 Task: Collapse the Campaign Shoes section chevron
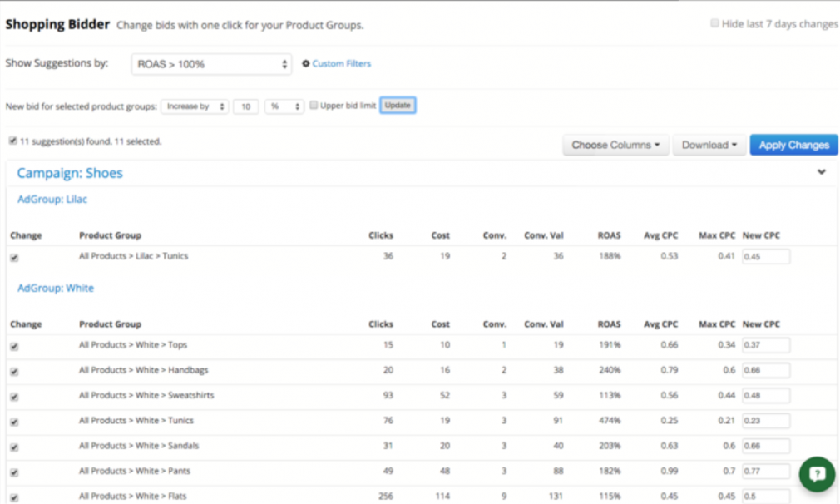822,172
